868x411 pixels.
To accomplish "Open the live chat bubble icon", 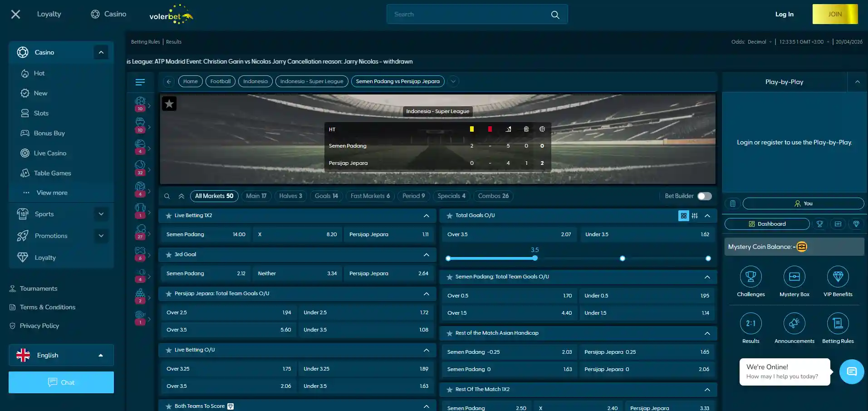I will click(852, 371).
